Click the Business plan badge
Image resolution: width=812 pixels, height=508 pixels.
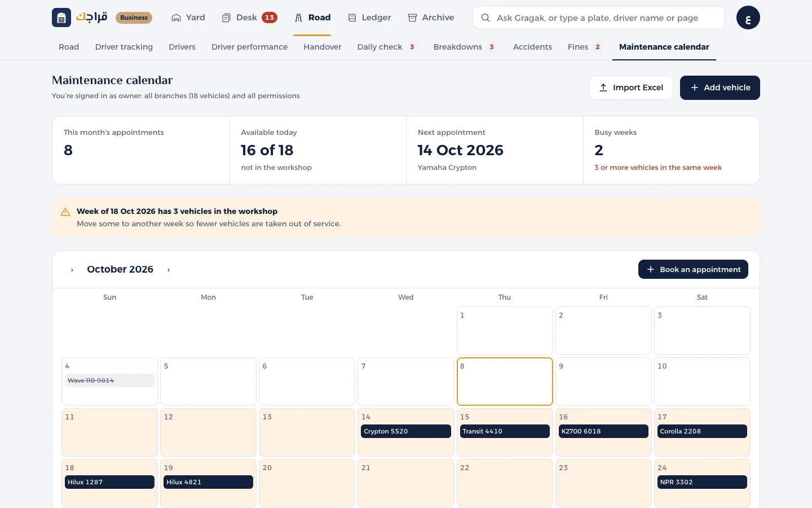click(134, 17)
